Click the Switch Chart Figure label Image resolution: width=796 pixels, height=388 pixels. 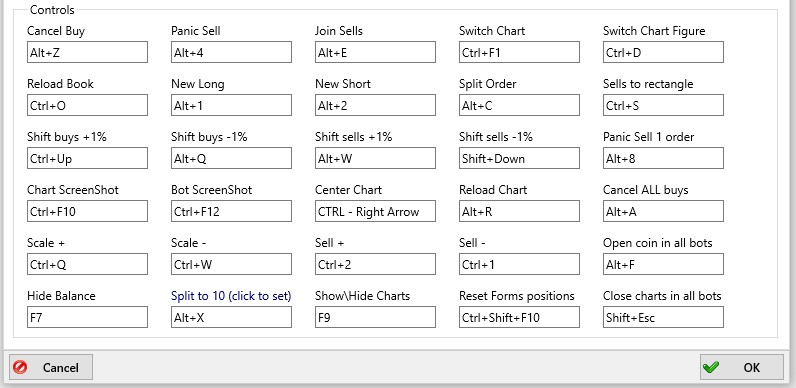coord(654,31)
